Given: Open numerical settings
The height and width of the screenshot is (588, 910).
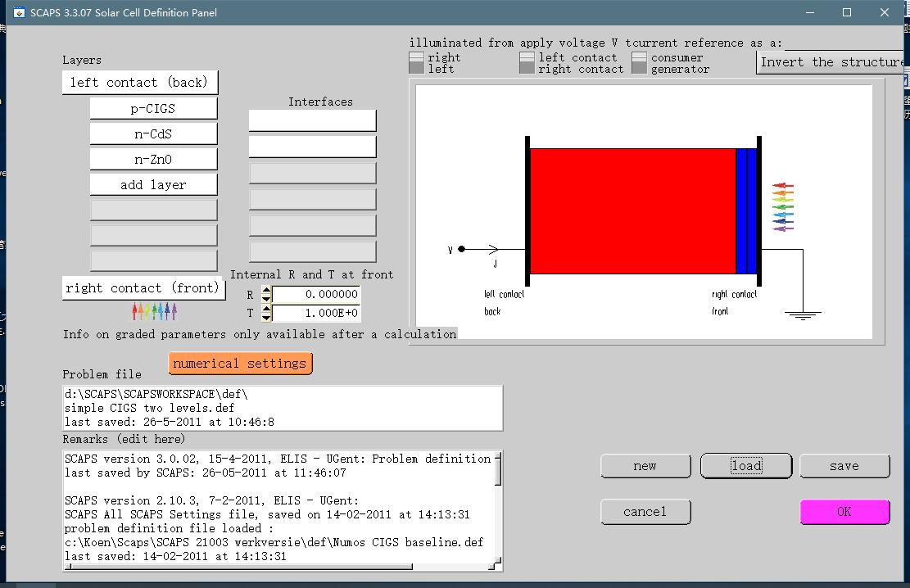Looking at the screenshot, I should (240, 363).
